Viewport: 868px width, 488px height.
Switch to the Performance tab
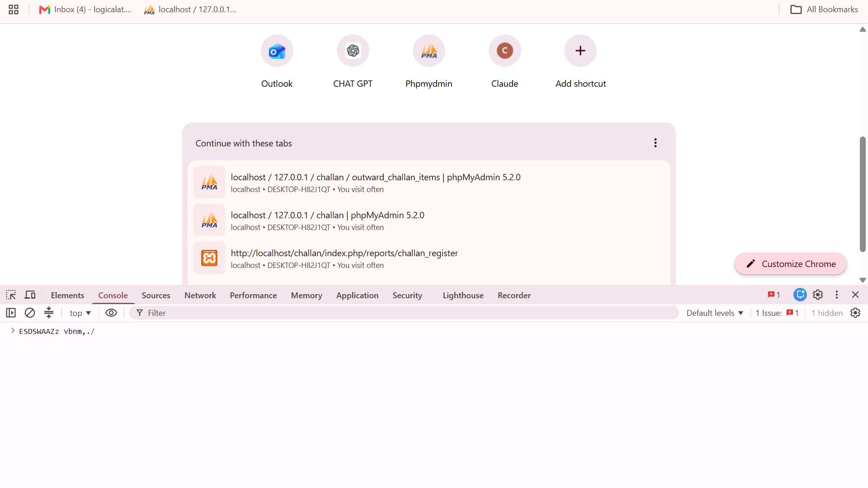pos(253,296)
